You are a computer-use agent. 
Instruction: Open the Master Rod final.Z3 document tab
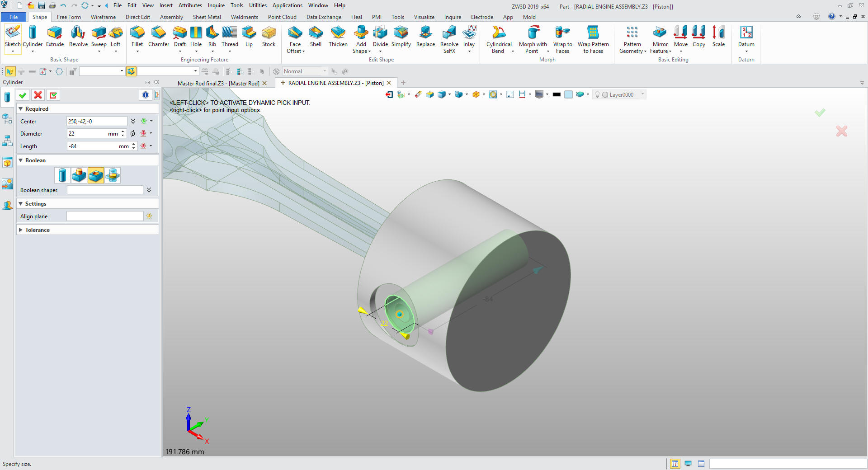click(218, 83)
